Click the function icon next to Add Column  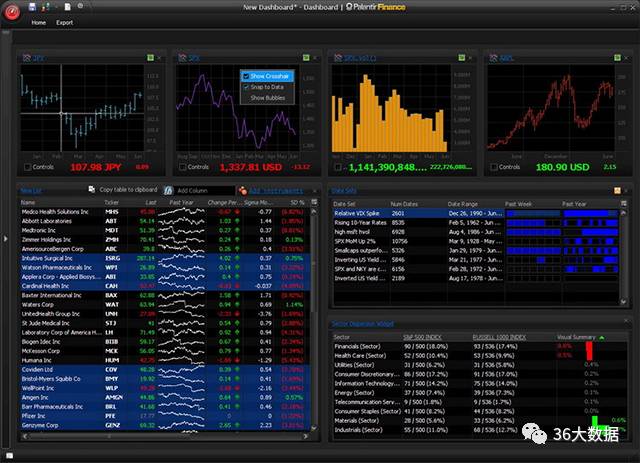[x=169, y=190]
